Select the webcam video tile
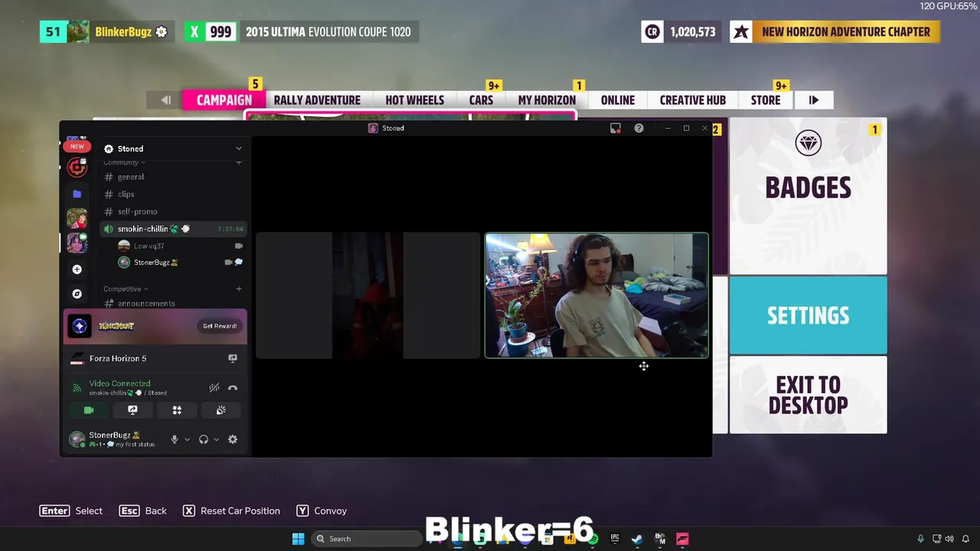The image size is (980, 551). point(596,295)
